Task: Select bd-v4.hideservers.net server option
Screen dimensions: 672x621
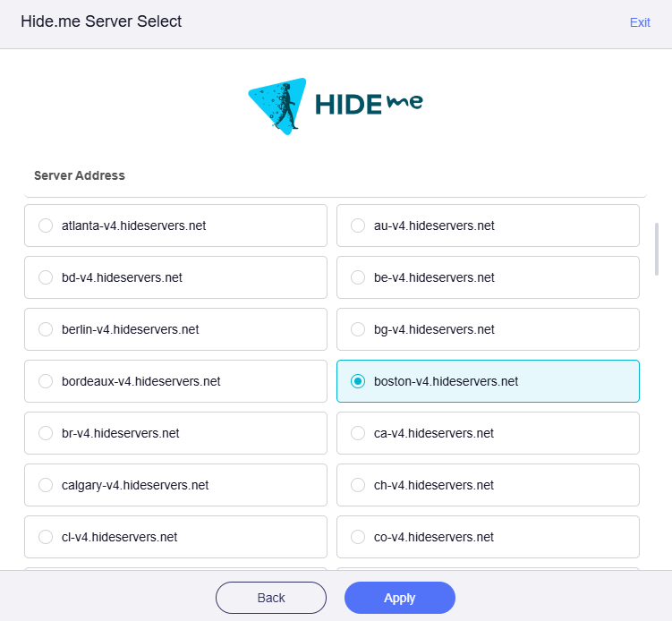Action: 46,277
